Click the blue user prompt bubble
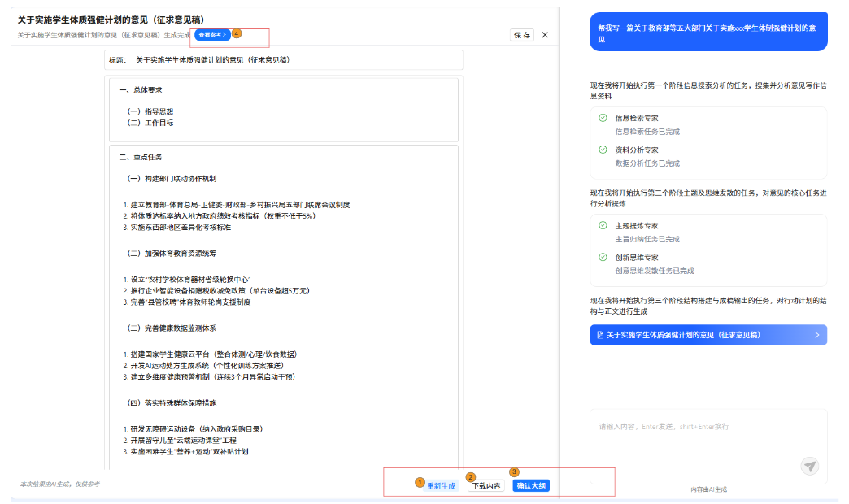This screenshot has width=849, height=504. [x=708, y=33]
